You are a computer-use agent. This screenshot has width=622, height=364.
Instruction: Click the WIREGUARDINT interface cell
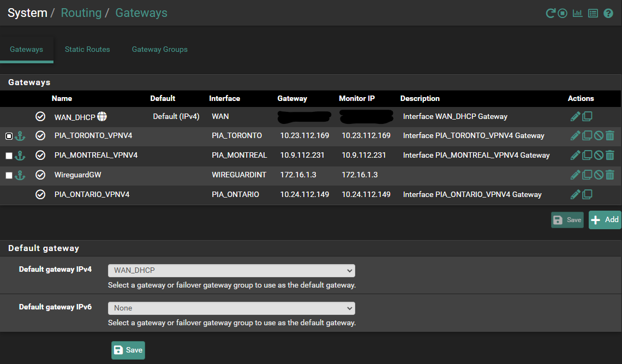239,175
